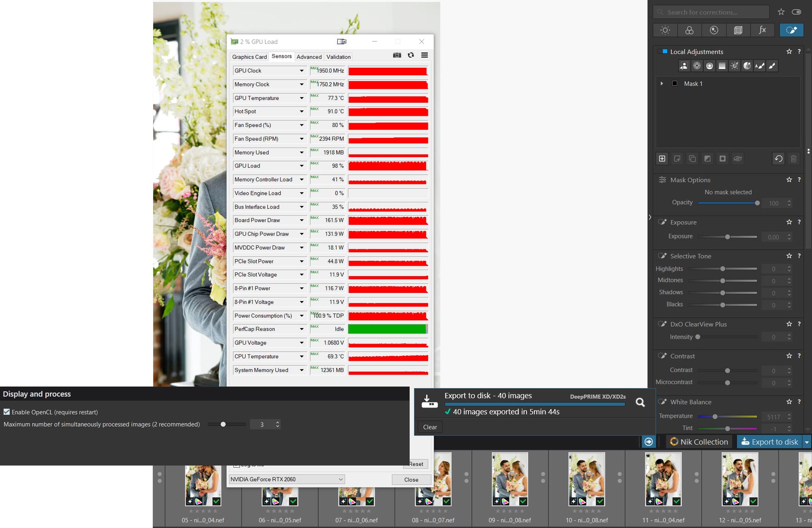Open the Light corrections palette tab
Image resolution: width=812 pixels, height=528 pixels.
665,30
